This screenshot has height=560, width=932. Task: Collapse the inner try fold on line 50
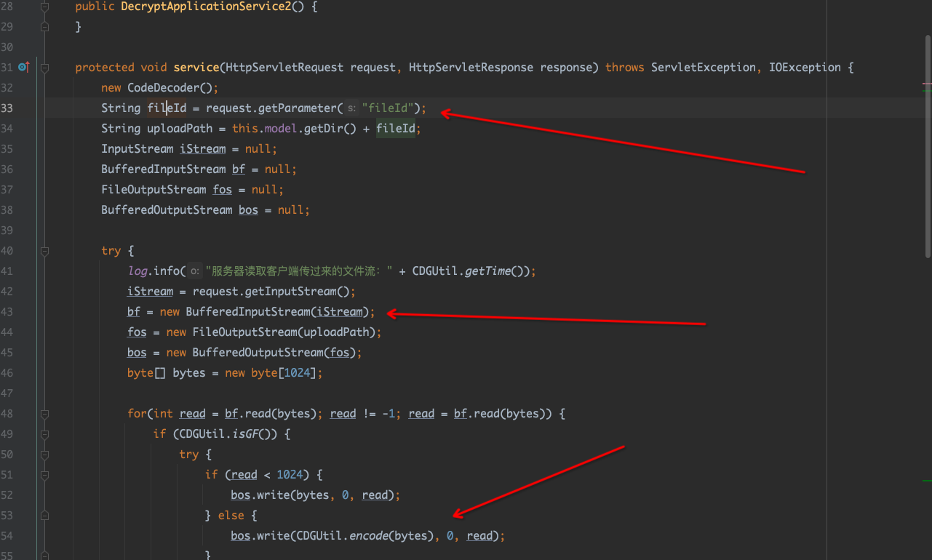point(45,455)
